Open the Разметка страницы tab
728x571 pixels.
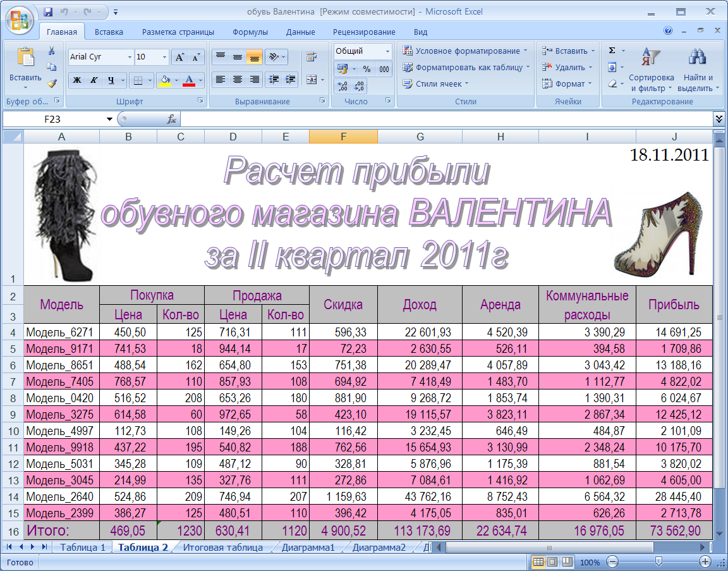pos(178,32)
